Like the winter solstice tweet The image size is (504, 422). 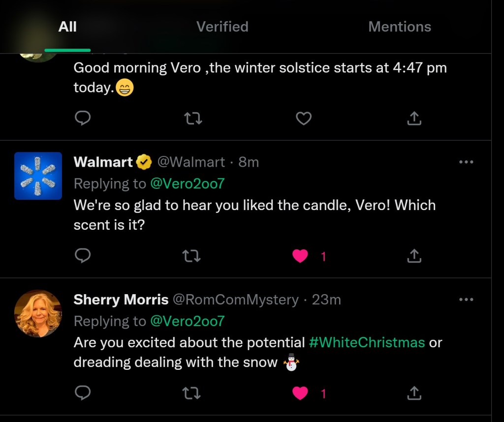(x=304, y=118)
